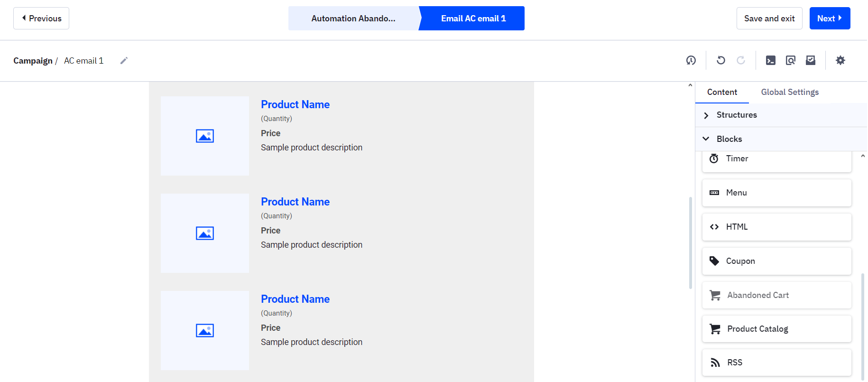Viewport: 868px width, 382px height.
Task: Select the RSS block
Action: [776, 363]
